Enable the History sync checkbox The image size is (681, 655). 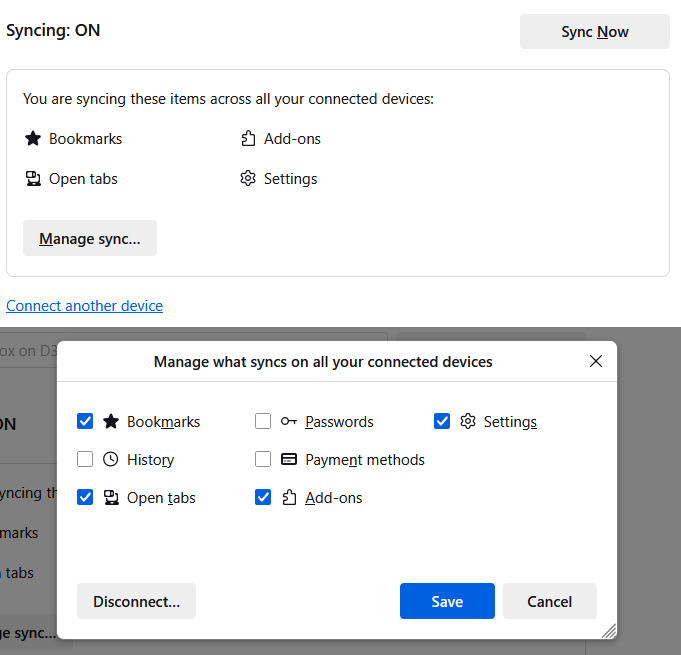point(85,460)
